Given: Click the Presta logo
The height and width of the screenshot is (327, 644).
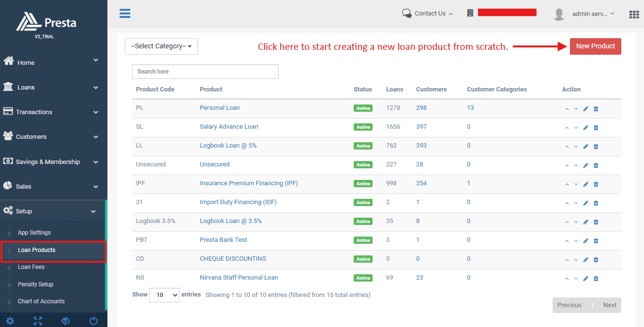Looking at the screenshot, I should 46,22.
